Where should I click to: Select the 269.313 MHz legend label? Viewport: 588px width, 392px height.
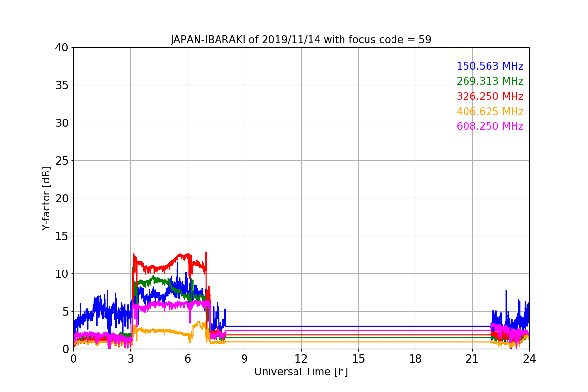[490, 81]
